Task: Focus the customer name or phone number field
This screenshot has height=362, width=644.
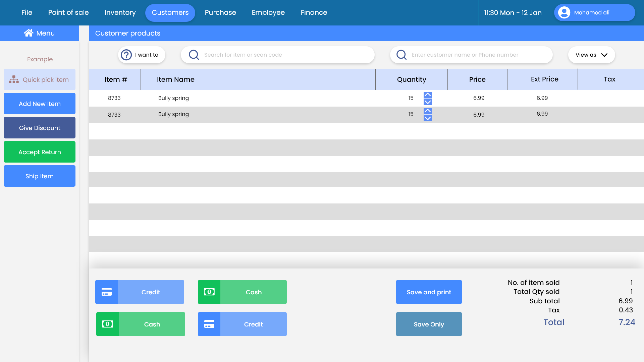Action: pyautogui.click(x=471, y=55)
